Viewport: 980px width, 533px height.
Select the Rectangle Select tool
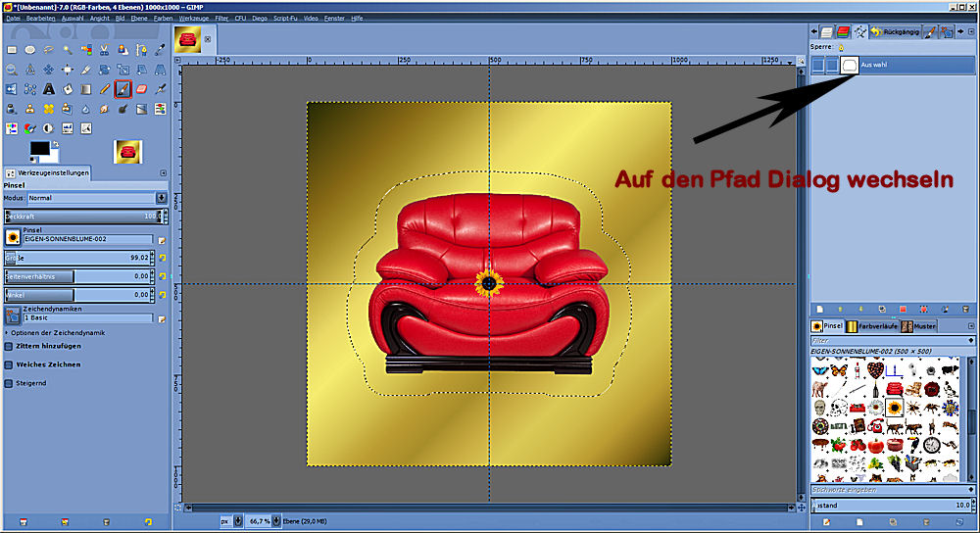coord(12,50)
